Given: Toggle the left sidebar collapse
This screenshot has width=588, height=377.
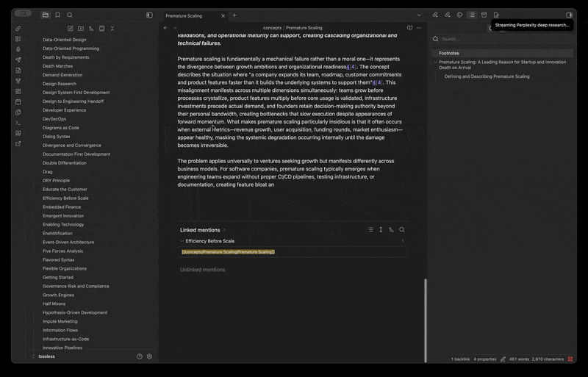Looking at the screenshot, I should pyautogui.click(x=149, y=15).
